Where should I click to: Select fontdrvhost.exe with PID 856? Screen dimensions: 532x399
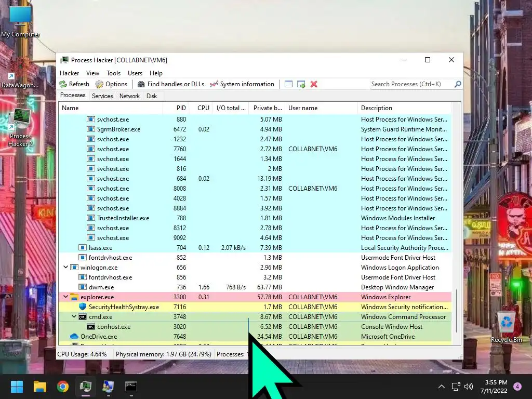tap(255, 277)
